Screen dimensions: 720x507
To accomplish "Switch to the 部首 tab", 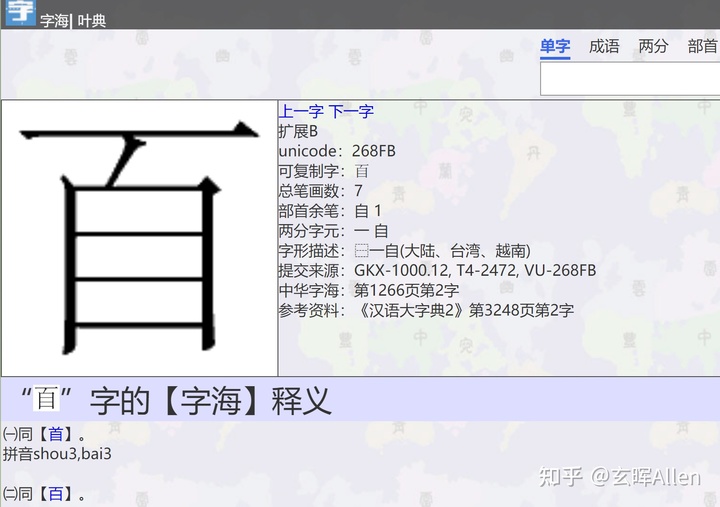I will point(703,46).
